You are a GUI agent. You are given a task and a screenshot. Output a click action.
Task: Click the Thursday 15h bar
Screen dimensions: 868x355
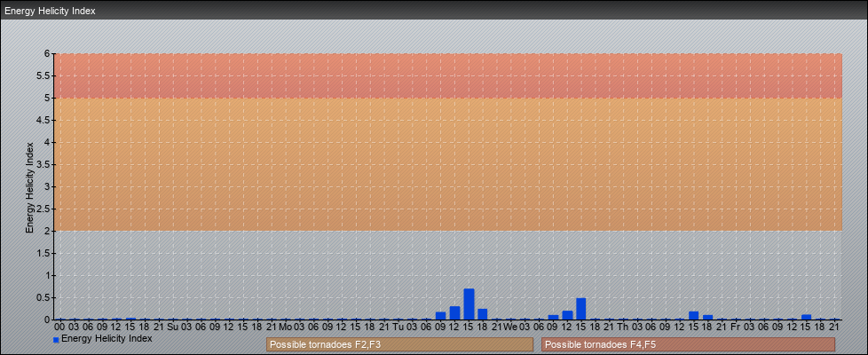pyautogui.click(x=694, y=316)
